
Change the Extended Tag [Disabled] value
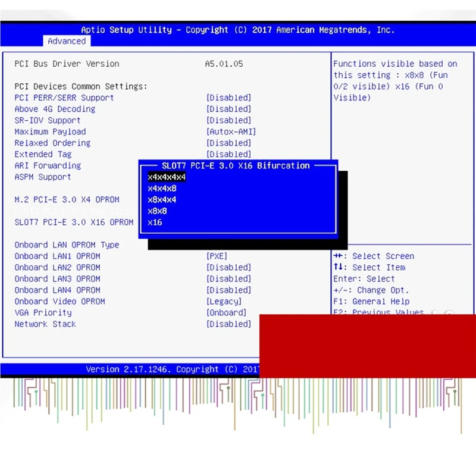(x=229, y=154)
